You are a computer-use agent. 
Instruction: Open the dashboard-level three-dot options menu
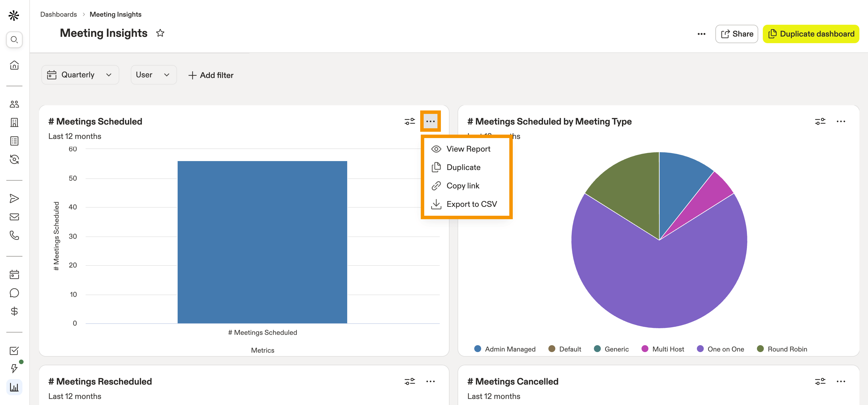click(x=701, y=34)
